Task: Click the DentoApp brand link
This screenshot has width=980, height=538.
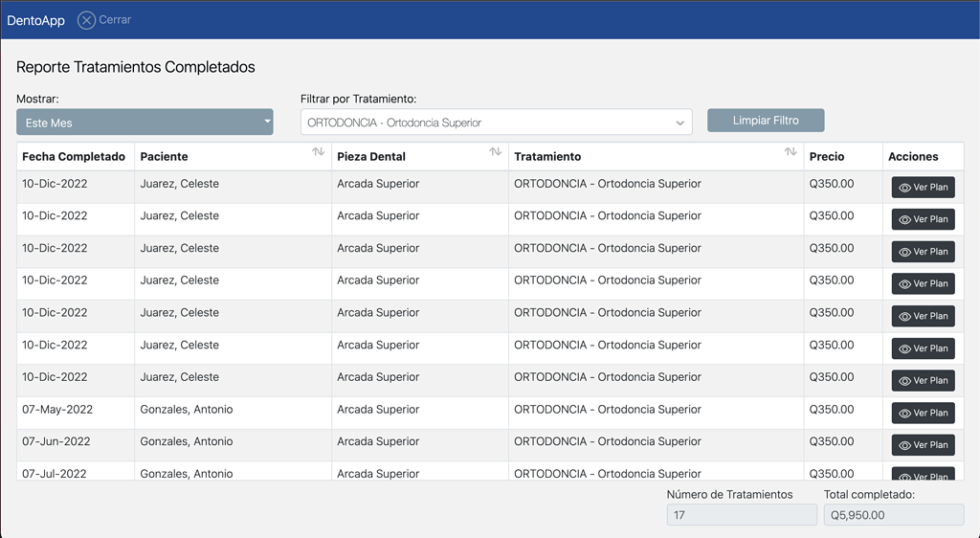Action: pos(35,20)
